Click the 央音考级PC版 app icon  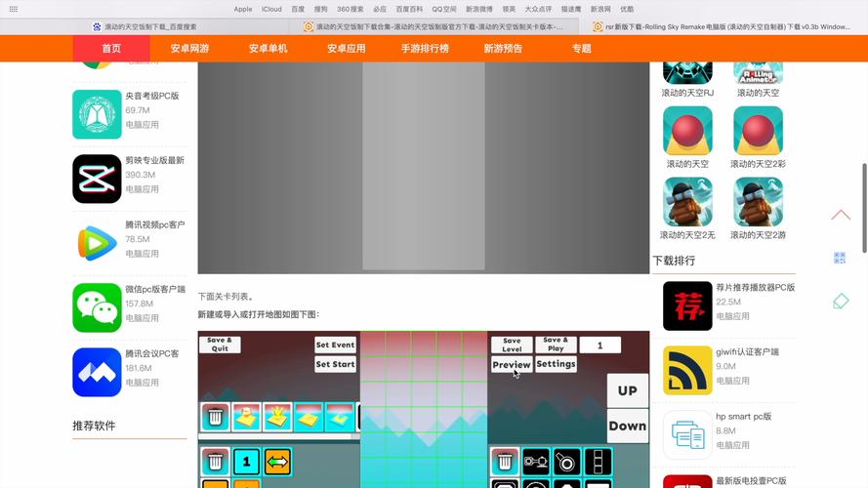click(97, 114)
